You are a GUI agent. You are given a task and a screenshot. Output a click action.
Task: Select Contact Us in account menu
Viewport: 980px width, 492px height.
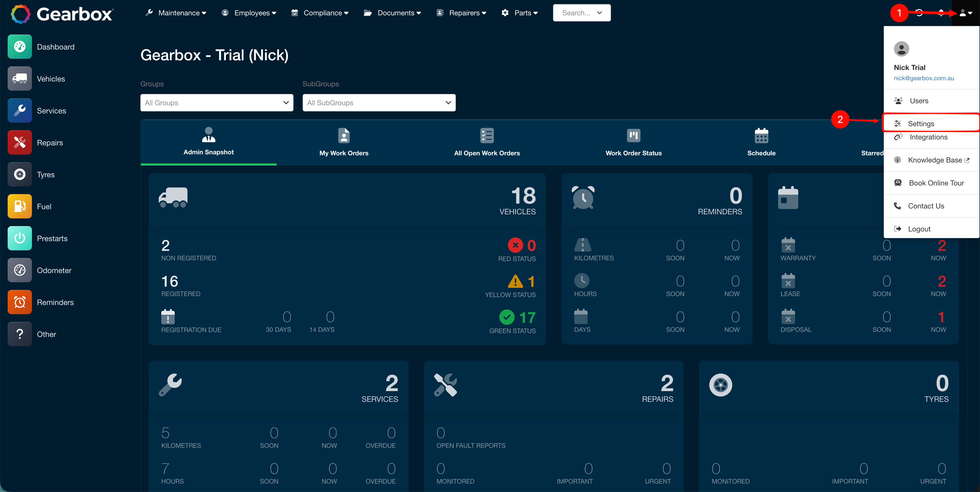tap(931, 206)
